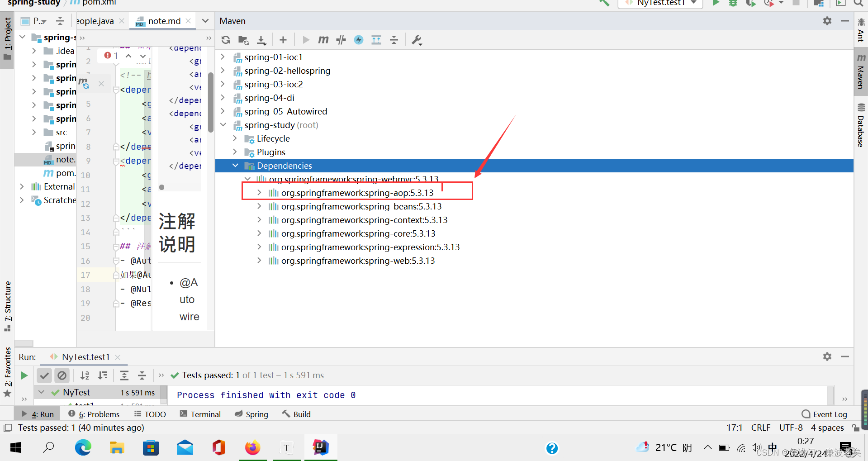Select org.springframework:spring-core:5.3.13
This screenshot has width=868, height=461.
pyautogui.click(x=358, y=233)
